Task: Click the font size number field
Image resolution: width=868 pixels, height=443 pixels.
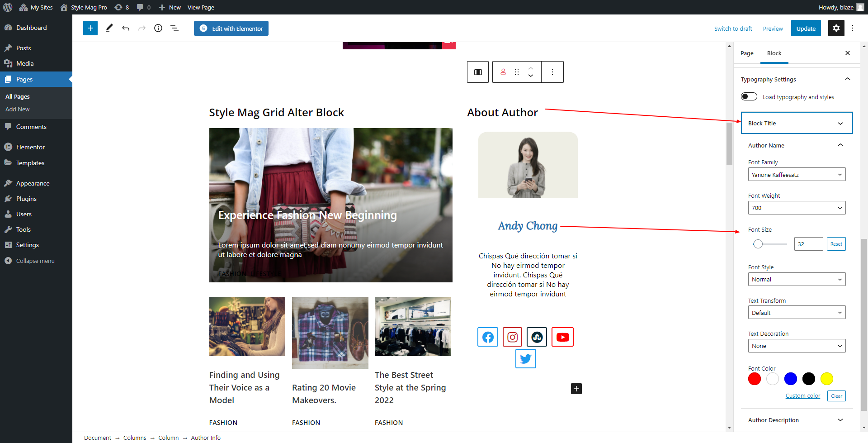Action: point(808,244)
